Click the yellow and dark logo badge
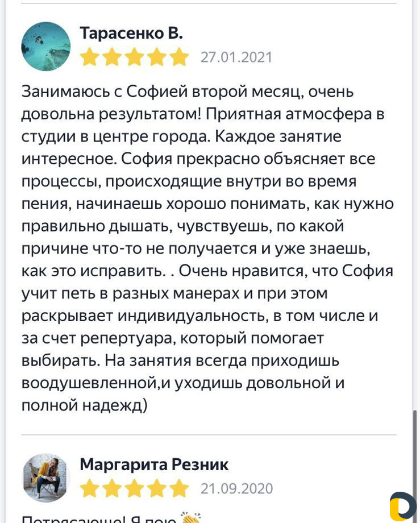This screenshot has width=420, height=523. point(402,507)
